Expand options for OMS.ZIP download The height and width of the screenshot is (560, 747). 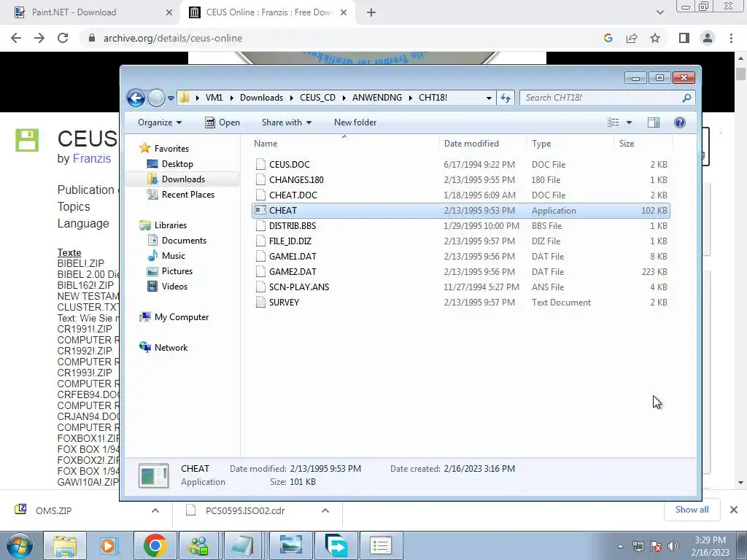click(155, 510)
